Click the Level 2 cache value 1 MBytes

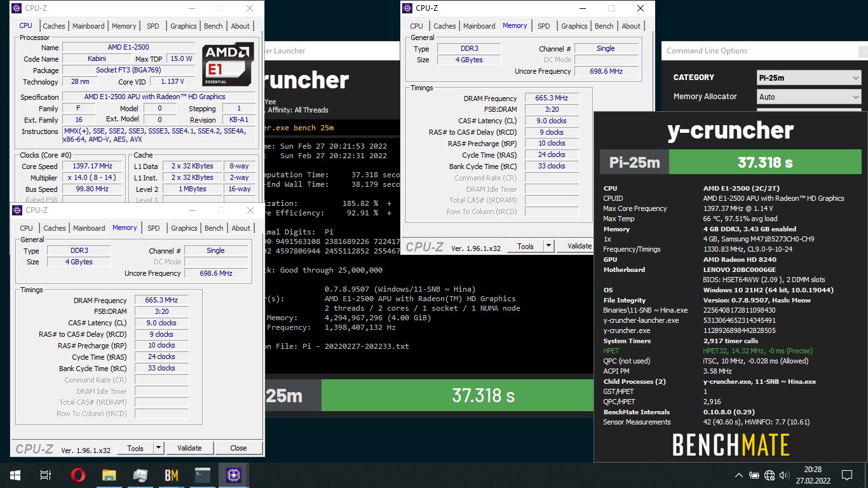click(x=192, y=189)
